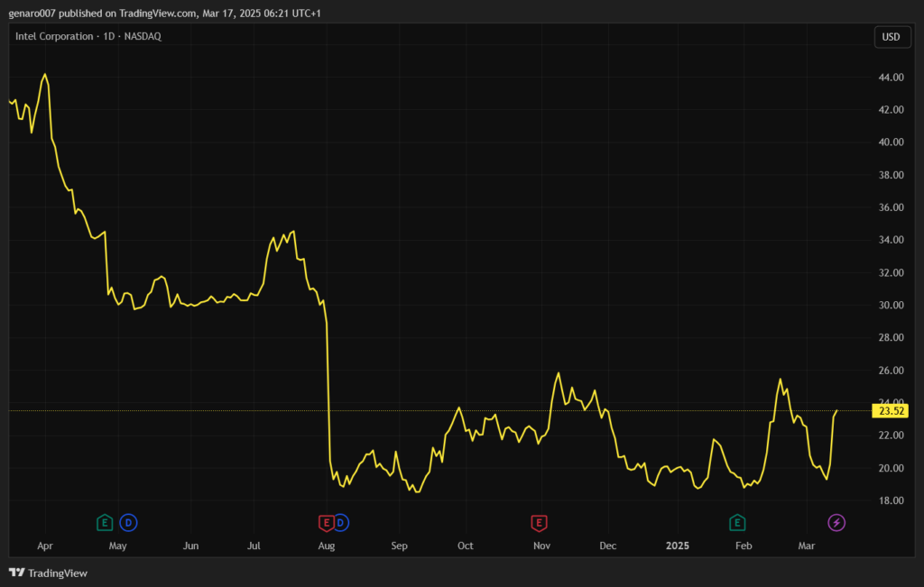Screen dimensions: 924x587
Task: Click the blue dividend marker near May
Action: (129, 522)
